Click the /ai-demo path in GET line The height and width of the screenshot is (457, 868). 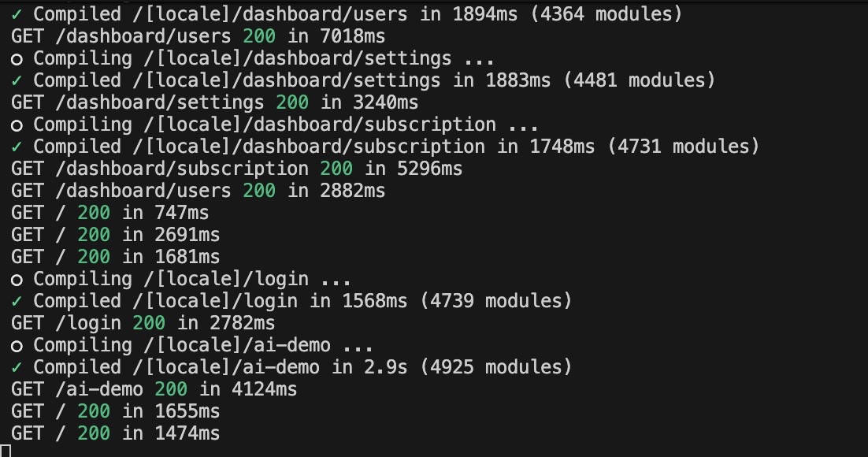[100, 389]
